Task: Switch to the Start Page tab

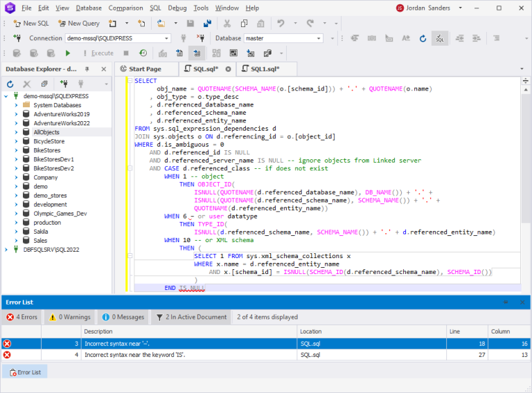Action: (x=145, y=69)
